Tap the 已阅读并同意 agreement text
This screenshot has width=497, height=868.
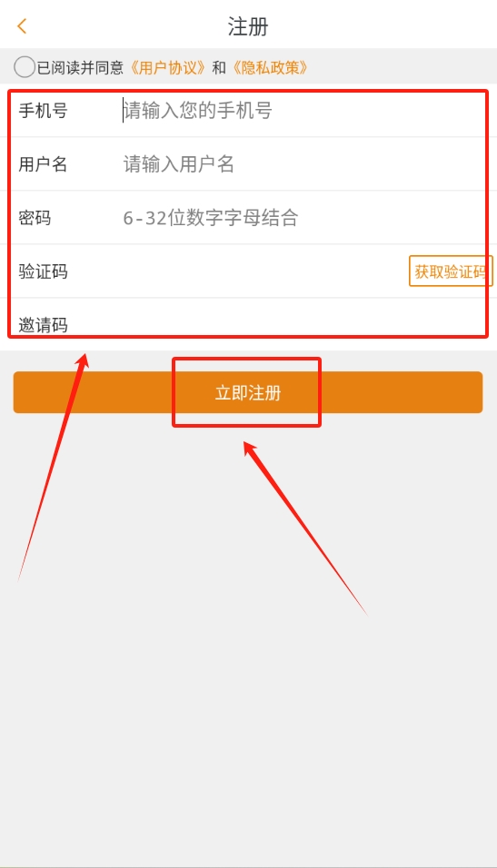[80, 67]
